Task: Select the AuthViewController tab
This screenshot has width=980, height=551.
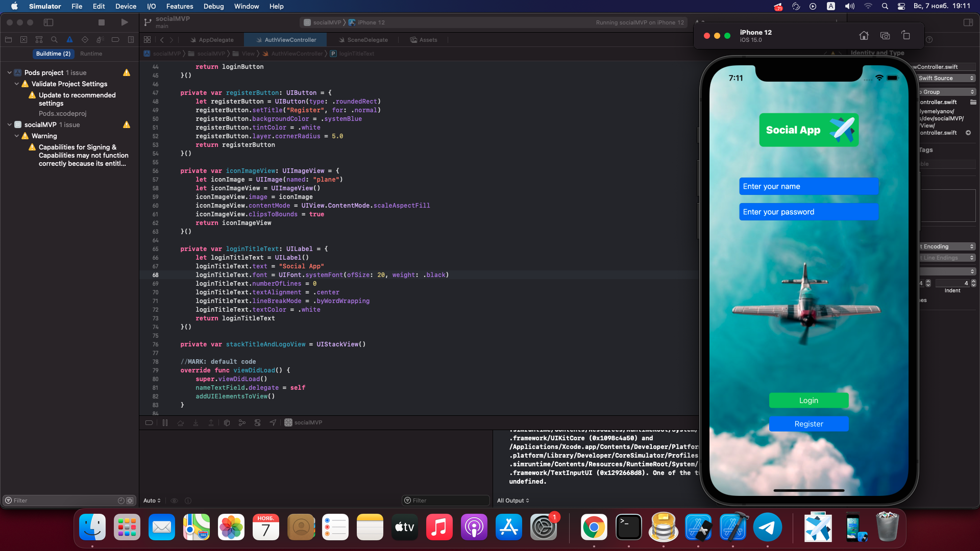Action: (x=286, y=40)
